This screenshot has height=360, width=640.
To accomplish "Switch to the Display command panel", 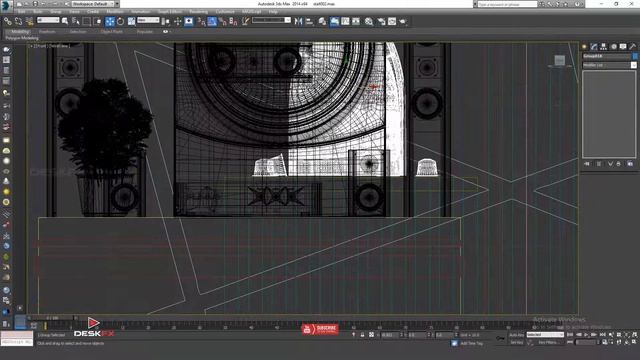I will coord(623,47).
